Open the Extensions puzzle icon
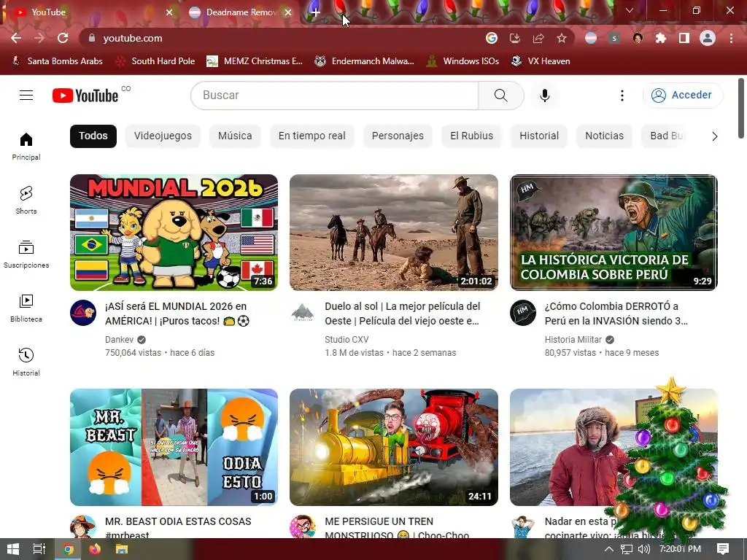747x560 pixels. pyautogui.click(x=661, y=38)
